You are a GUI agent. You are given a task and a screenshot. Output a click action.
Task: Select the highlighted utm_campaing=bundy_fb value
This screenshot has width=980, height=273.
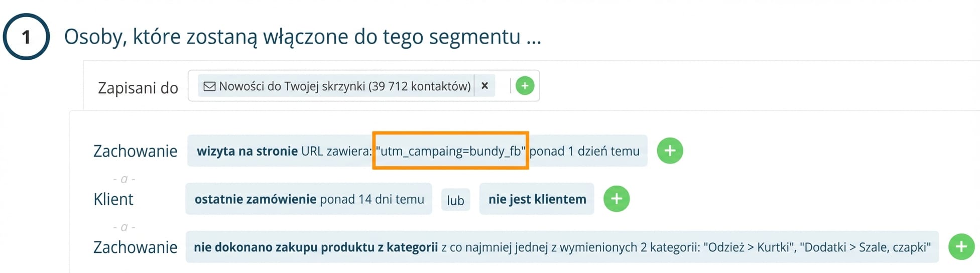[450, 151]
